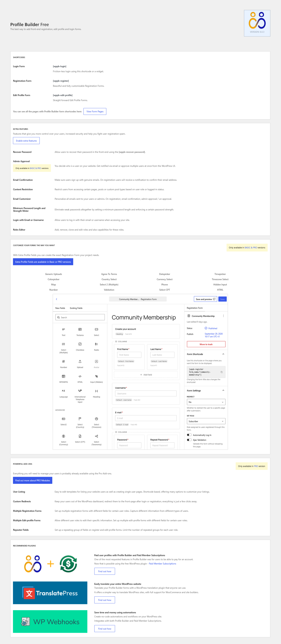Toggle Automatically Log In switch
The height and width of the screenshot is (644, 281).
(189, 435)
